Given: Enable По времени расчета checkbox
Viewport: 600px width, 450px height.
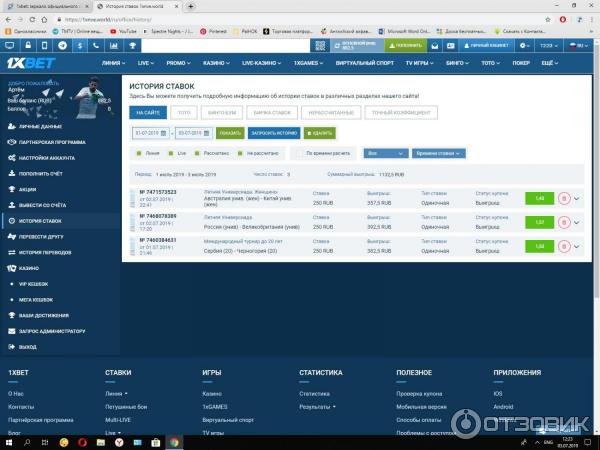Looking at the screenshot, I should pyautogui.click(x=299, y=153).
